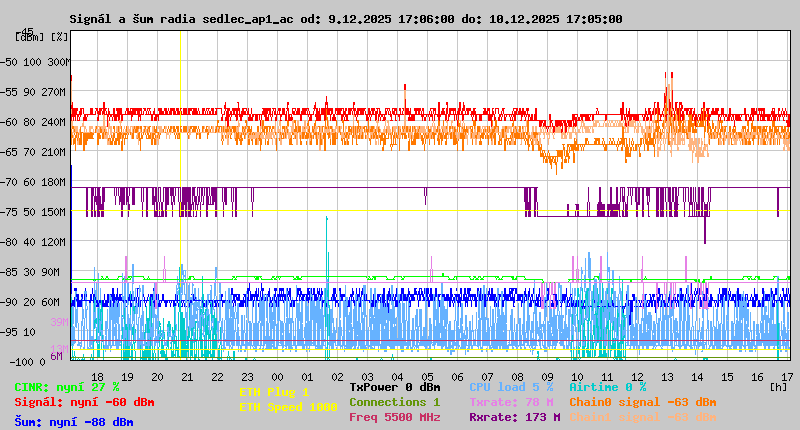Viewport: 800px width, 430px height.
Task: Select the blue Šum -88 dBm legend label
Action: 74,422
